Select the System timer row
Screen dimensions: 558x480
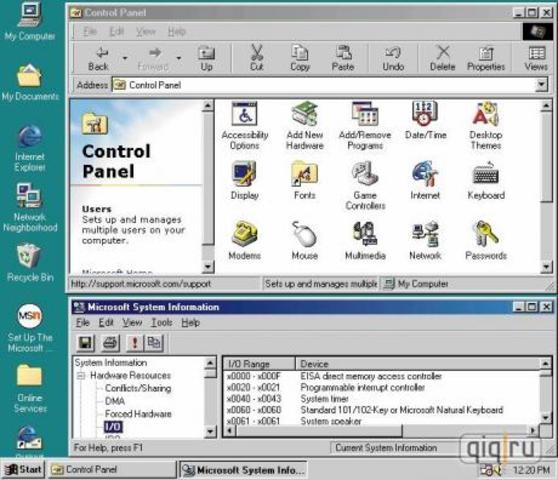click(x=383, y=399)
